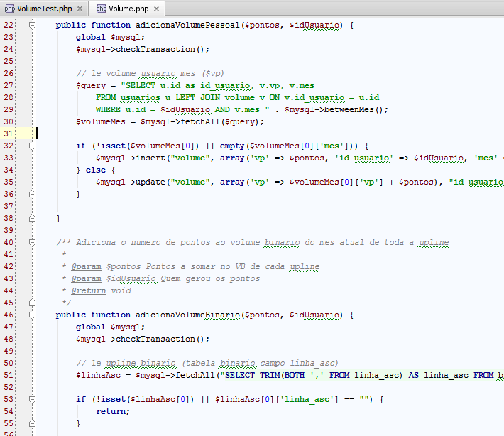Screen dimensions: 504x436
Task: Click the adicionaVolumeBinario function name
Action: [x=187, y=315]
